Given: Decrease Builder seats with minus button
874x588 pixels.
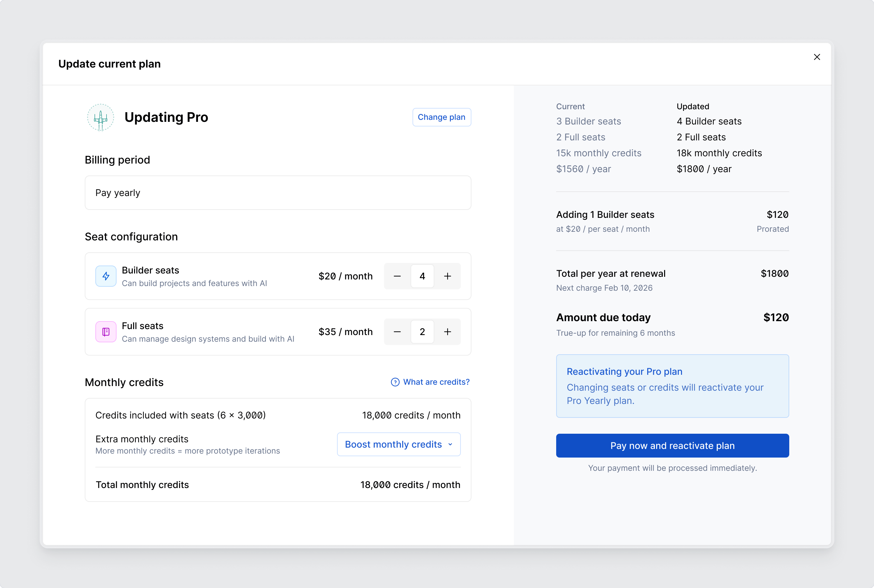Looking at the screenshot, I should click(397, 276).
